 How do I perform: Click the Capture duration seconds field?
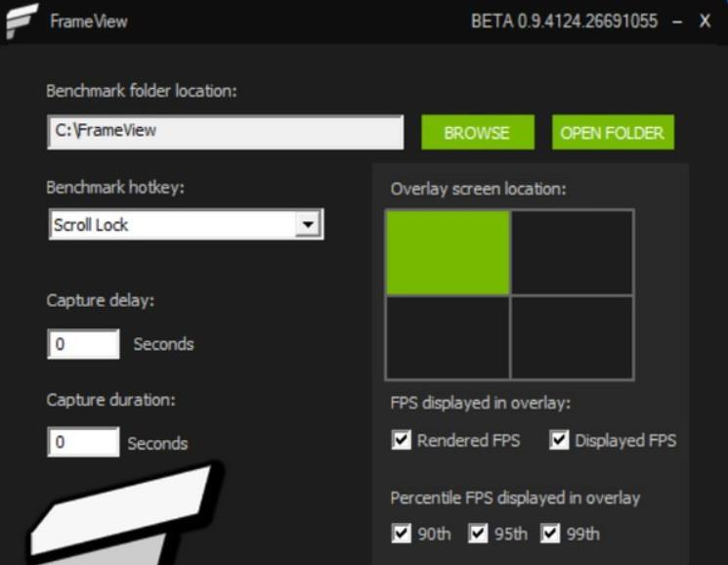84,442
